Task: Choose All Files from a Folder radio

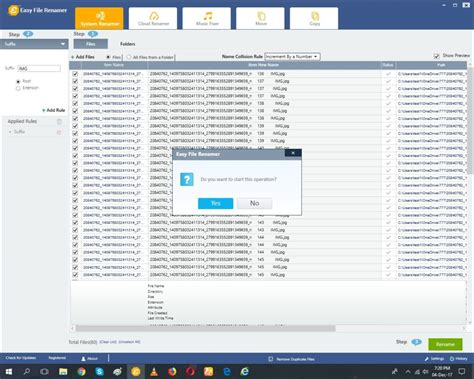Action: coord(129,57)
